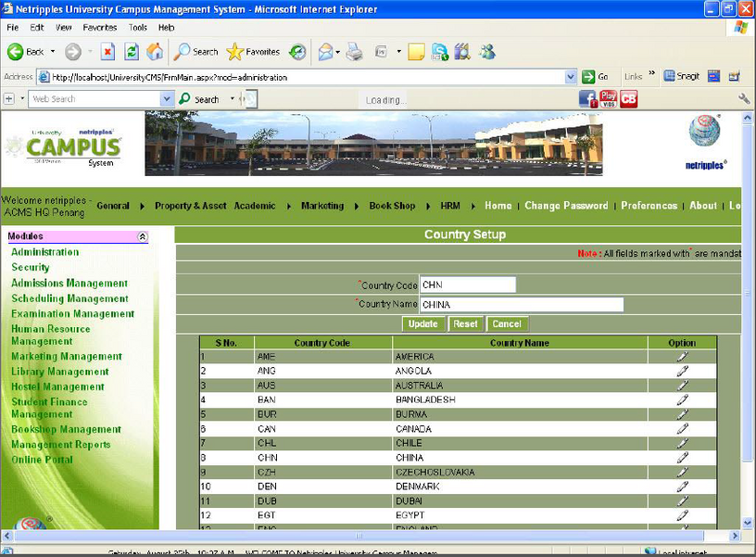Edit the BURMA row with pencil icon

tap(682, 414)
